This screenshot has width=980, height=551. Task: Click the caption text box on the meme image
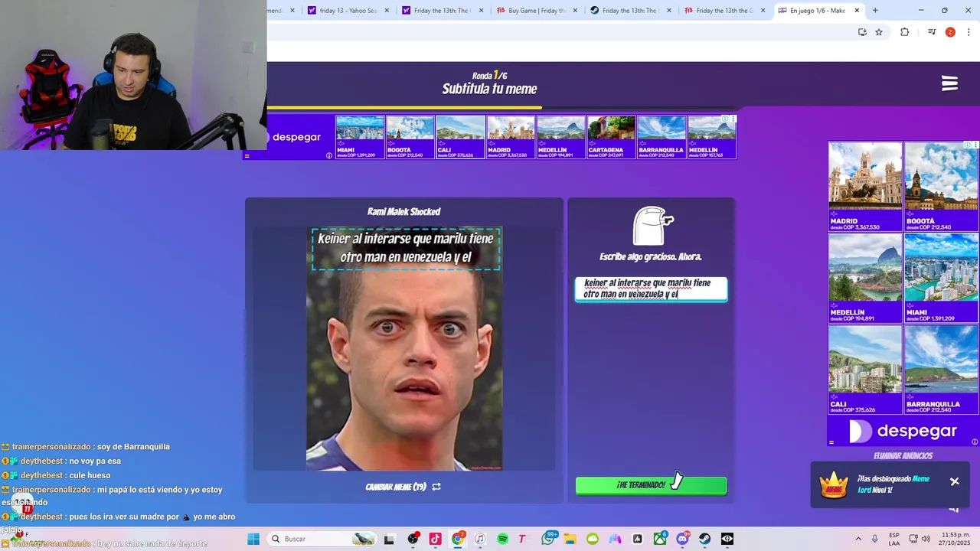point(406,248)
